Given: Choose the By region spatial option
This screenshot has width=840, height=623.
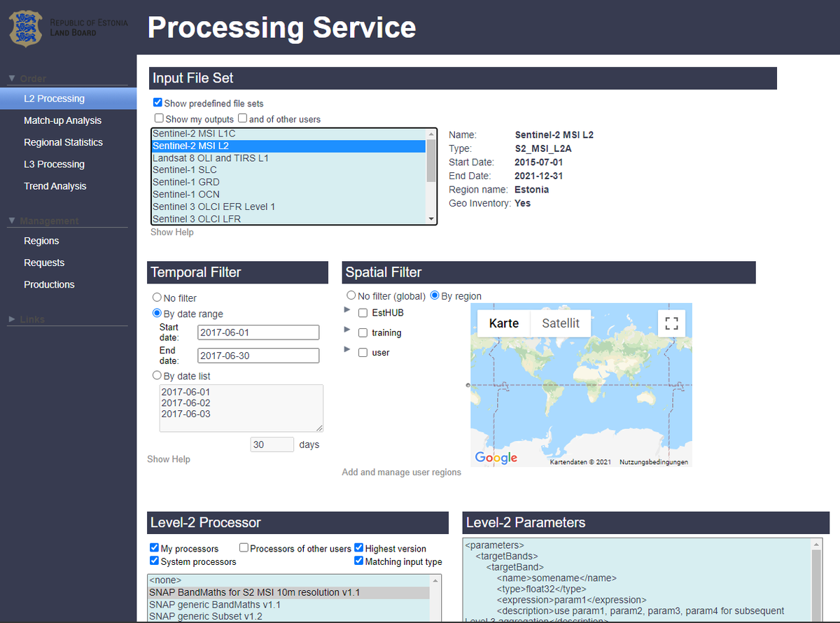Looking at the screenshot, I should 435,295.
